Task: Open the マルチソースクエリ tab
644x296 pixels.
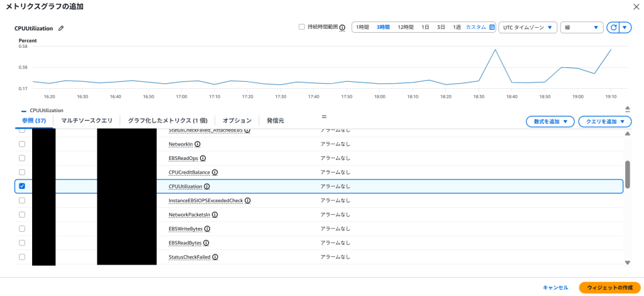Action: 87,120
